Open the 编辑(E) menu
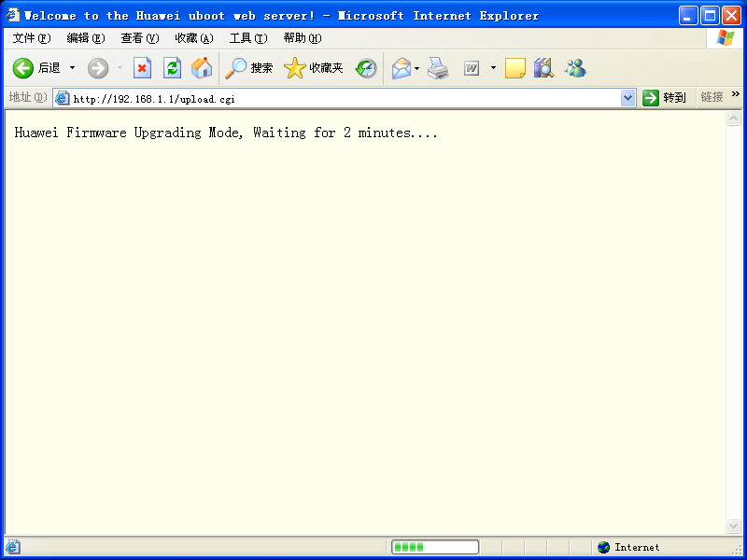This screenshot has width=747, height=560. click(x=86, y=38)
